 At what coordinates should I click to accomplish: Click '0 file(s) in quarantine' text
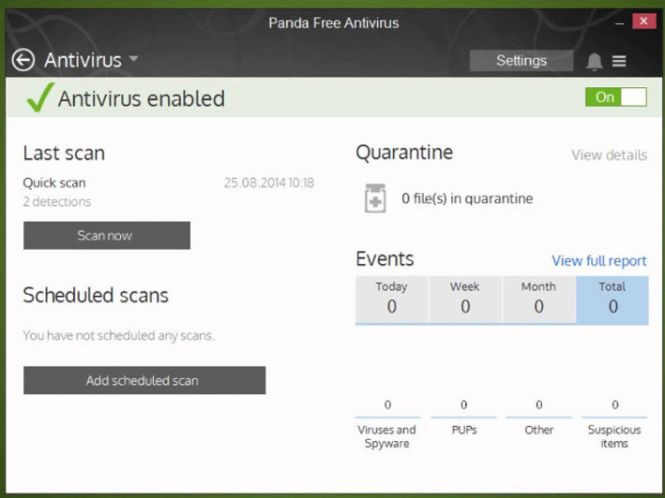click(x=467, y=199)
